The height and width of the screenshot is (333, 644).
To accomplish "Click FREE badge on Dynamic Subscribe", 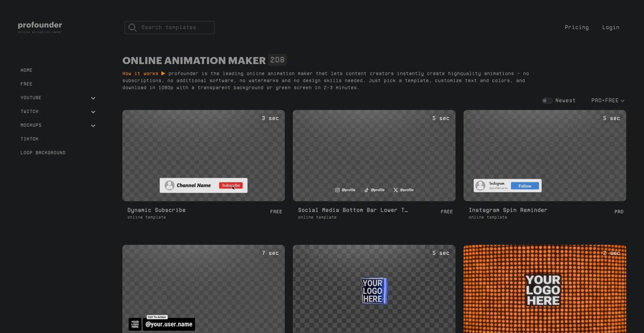I will coord(276,212).
